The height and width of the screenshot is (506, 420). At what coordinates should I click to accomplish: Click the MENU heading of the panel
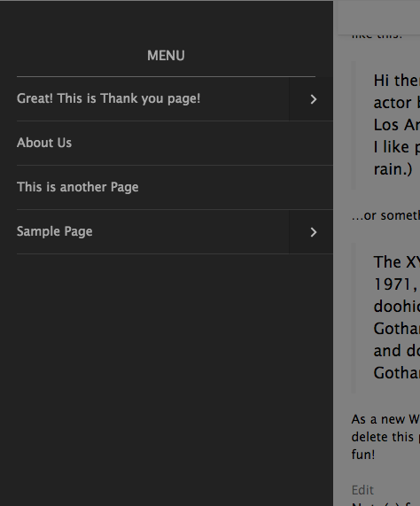point(166,56)
